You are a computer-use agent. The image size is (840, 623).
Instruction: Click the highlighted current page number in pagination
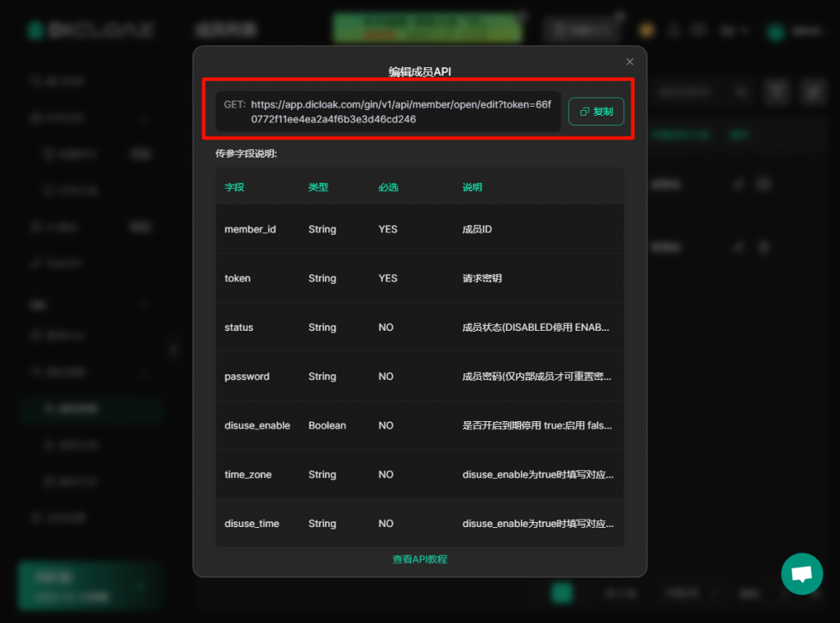[562, 593]
